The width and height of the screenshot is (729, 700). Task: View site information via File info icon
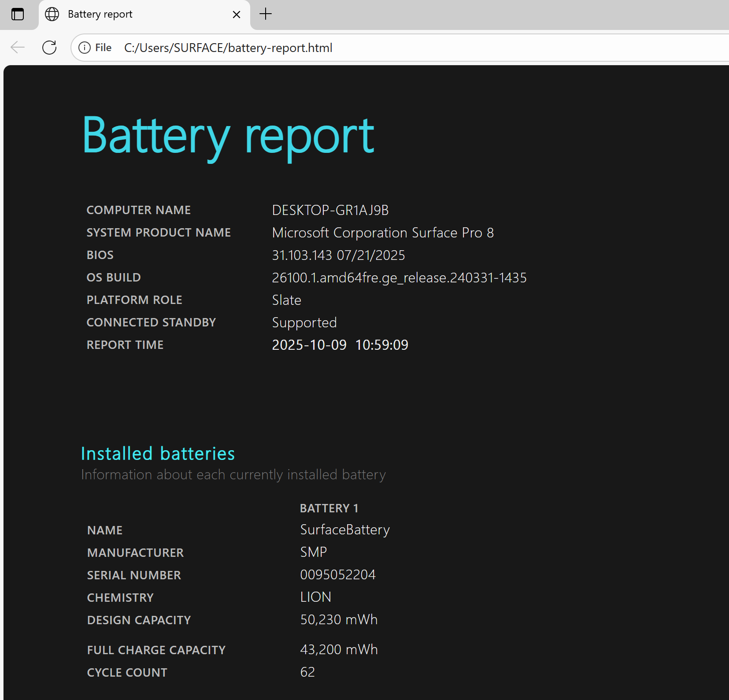(x=85, y=48)
